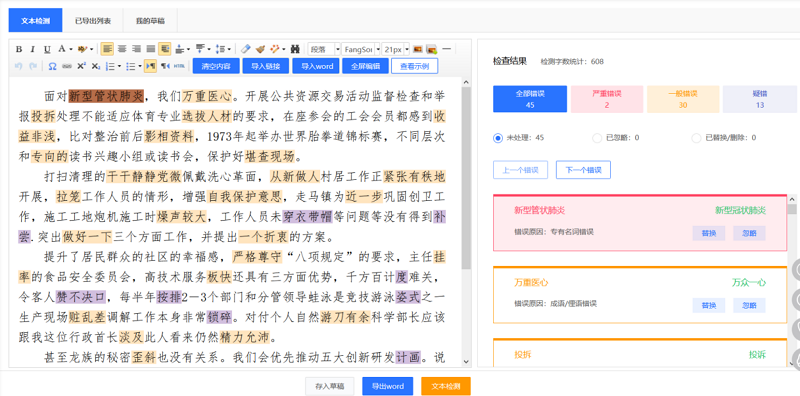Open find and replace binoculars icon

pos(295,49)
